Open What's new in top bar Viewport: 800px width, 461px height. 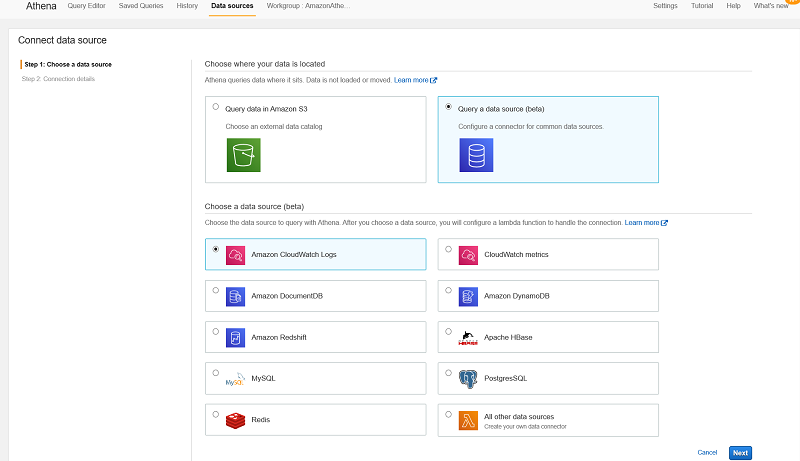point(771,6)
